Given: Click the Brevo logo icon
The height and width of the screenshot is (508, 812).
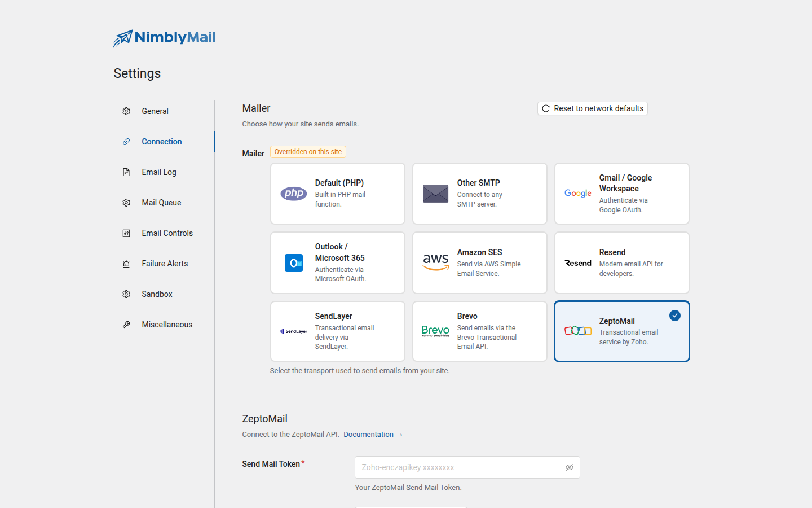Looking at the screenshot, I should coord(436,331).
